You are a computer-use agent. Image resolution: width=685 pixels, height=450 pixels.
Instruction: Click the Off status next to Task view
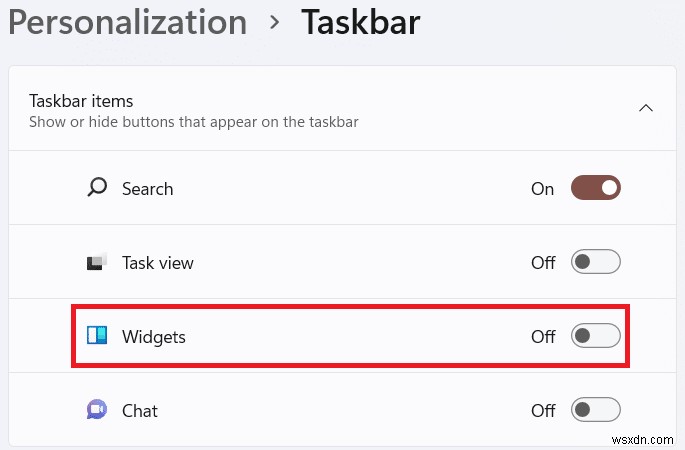pos(542,263)
